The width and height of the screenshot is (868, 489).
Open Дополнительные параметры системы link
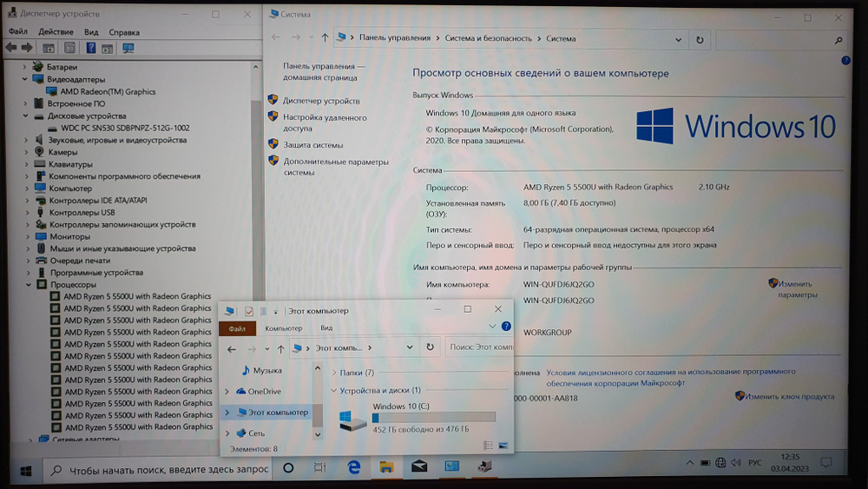tap(336, 167)
